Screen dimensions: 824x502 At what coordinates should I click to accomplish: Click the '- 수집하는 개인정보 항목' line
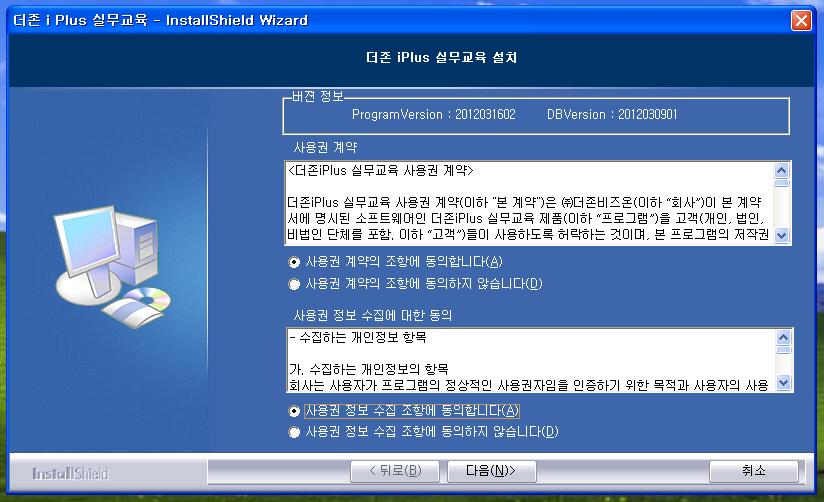[357, 337]
